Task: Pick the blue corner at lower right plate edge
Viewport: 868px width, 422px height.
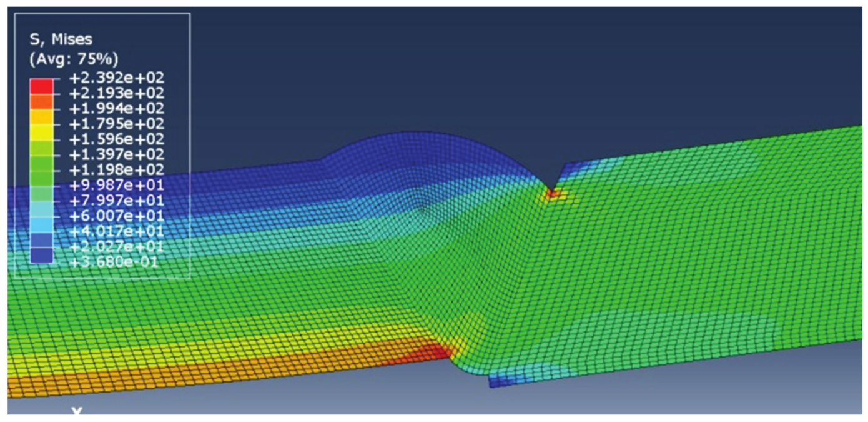Action: pos(496,379)
